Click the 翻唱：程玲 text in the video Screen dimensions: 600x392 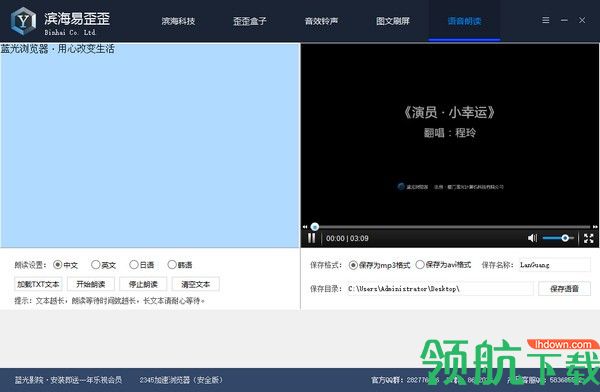pos(450,133)
